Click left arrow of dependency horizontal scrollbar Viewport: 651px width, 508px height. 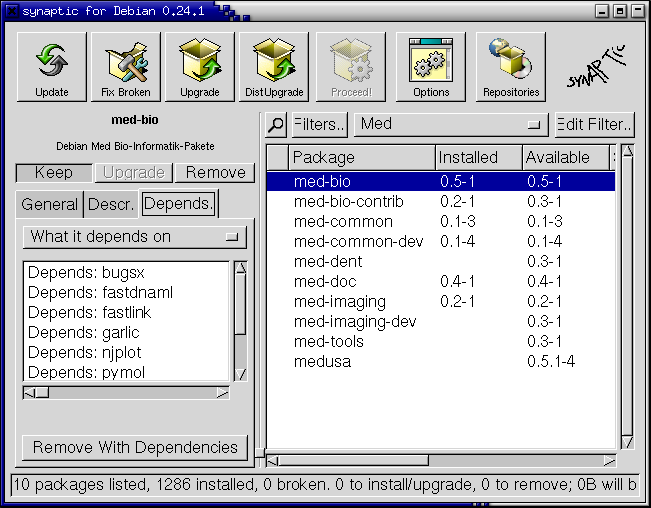point(29,393)
